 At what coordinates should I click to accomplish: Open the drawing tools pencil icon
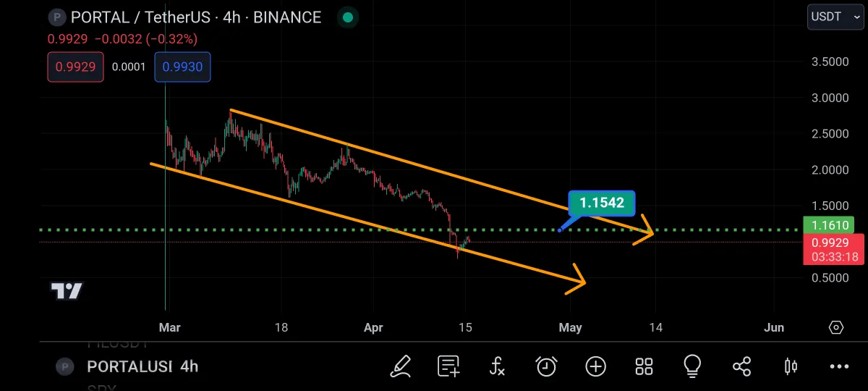coord(401,366)
